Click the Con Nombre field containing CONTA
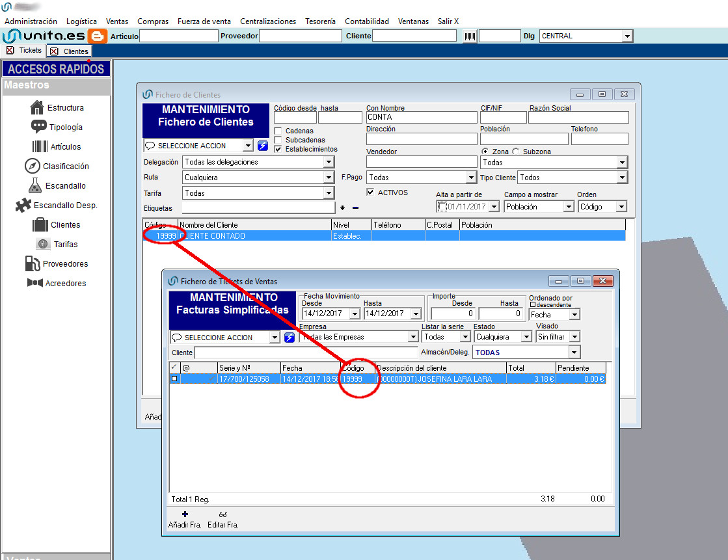This screenshot has height=560, width=728. coord(422,118)
